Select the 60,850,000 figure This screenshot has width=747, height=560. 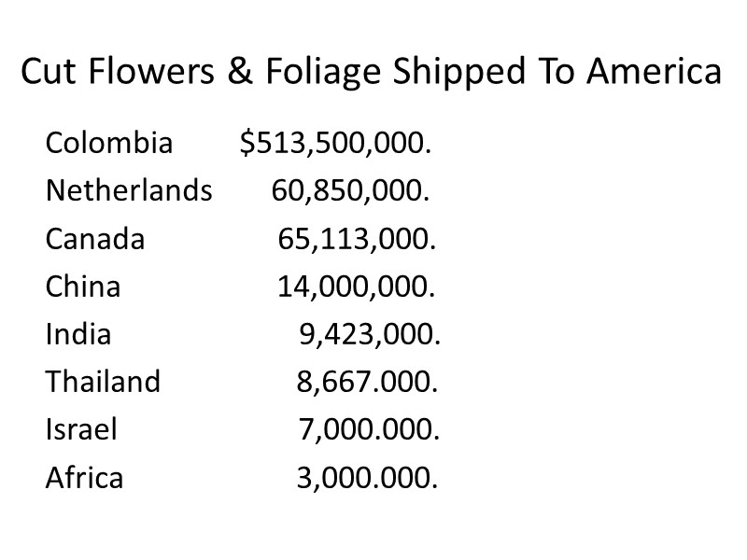(x=351, y=191)
